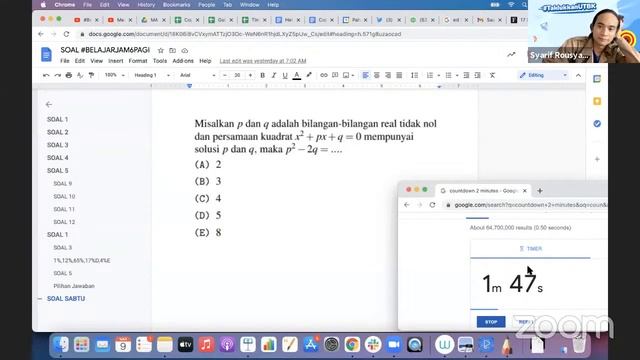Screen dimensions: 640x360
Task: Open the Arial font dropdown
Action: (x=198, y=76)
